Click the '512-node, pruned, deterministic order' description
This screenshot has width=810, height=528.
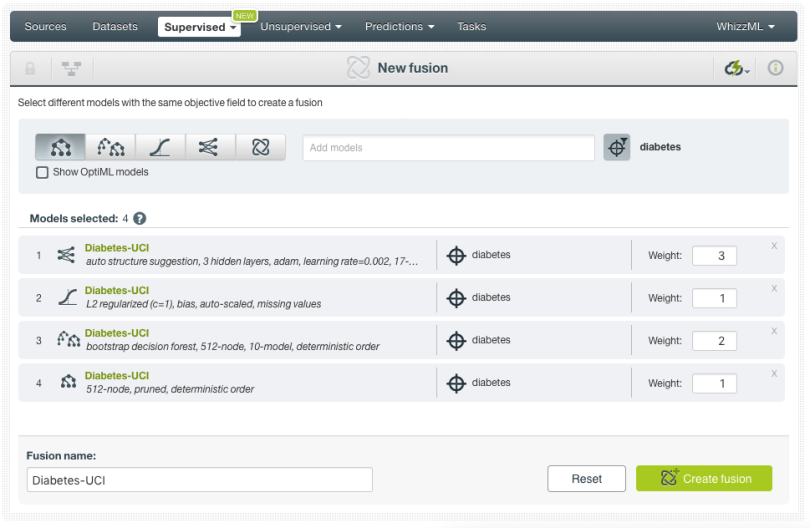(x=170, y=389)
